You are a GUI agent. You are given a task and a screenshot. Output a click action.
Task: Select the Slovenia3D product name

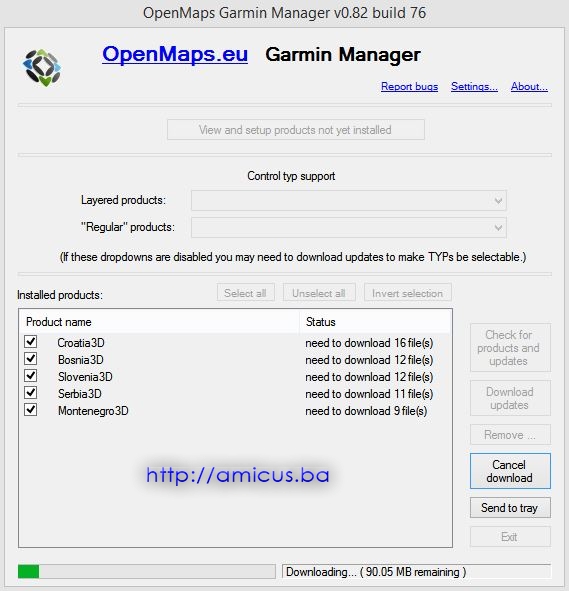[x=85, y=377]
